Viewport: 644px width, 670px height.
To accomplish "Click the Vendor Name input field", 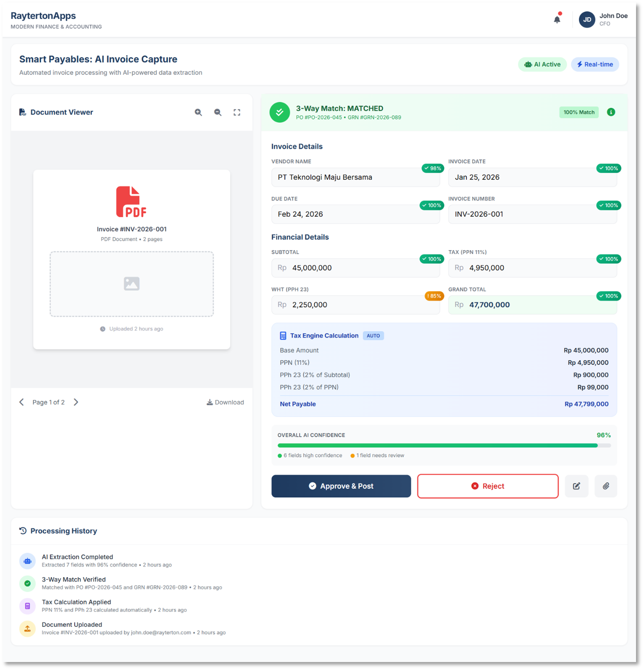I will [x=355, y=177].
